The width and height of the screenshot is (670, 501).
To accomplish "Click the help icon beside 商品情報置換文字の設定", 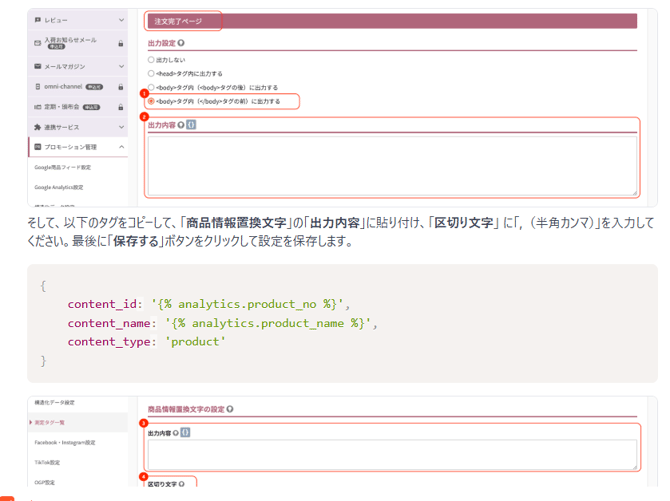I will (229, 408).
